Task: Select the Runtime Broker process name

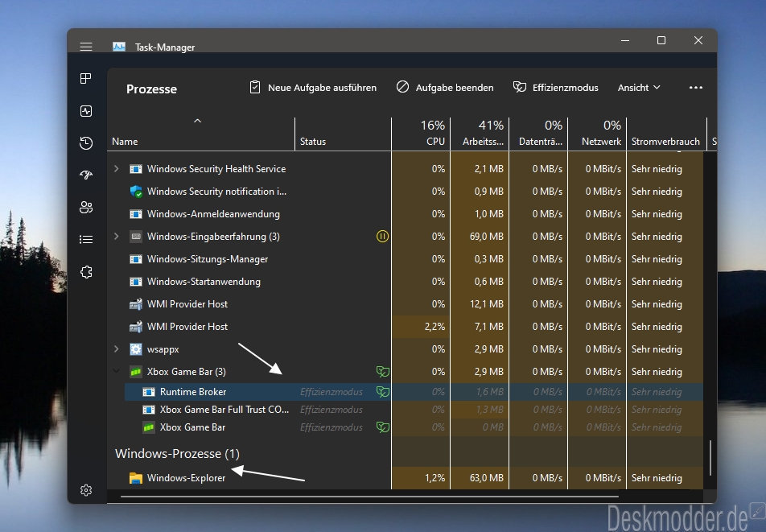Action: [x=193, y=392]
